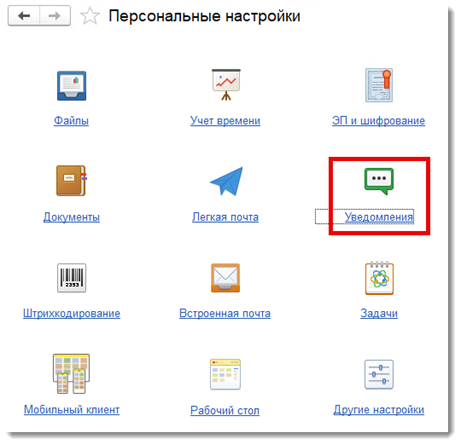461x445 pixels.
Task: Open the Задачи link
Action: pyautogui.click(x=379, y=313)
